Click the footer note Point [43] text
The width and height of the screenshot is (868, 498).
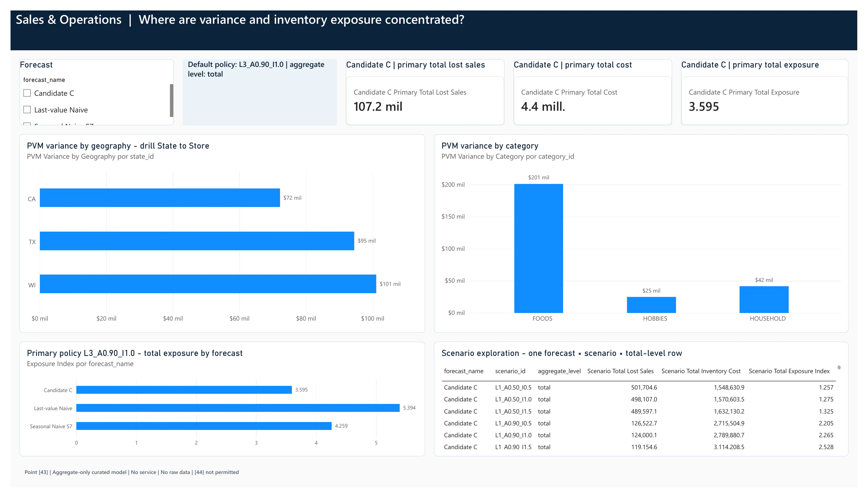(132, 472)
